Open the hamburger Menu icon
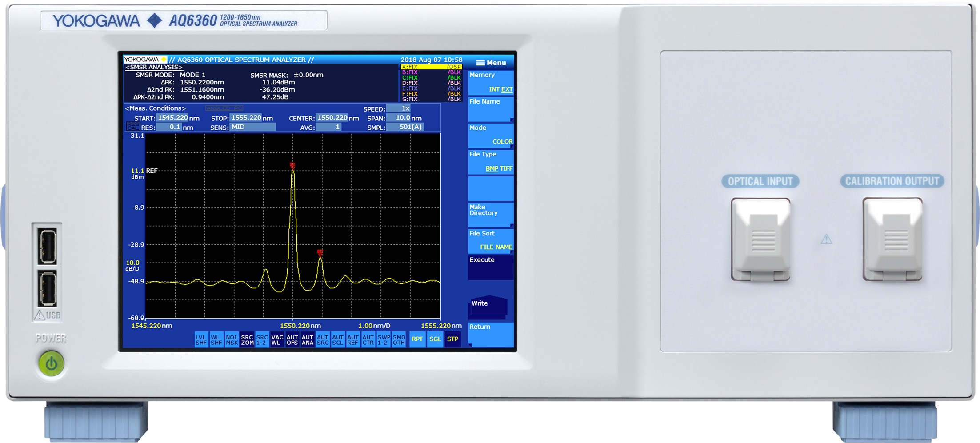 click(x=491, y=63)
